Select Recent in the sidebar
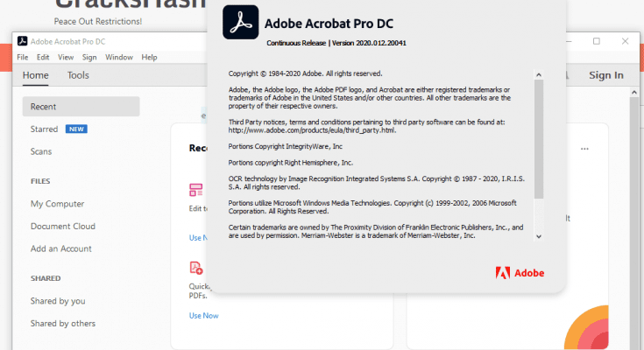The height and width of the screenshot is (350, 644). click(x=81, y=106)
